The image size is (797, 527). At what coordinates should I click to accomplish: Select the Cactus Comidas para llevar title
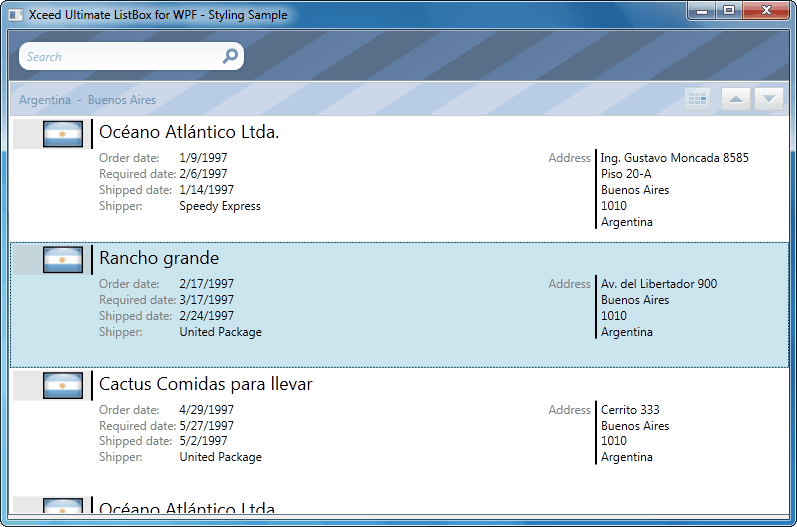click(x=205, y=384)
